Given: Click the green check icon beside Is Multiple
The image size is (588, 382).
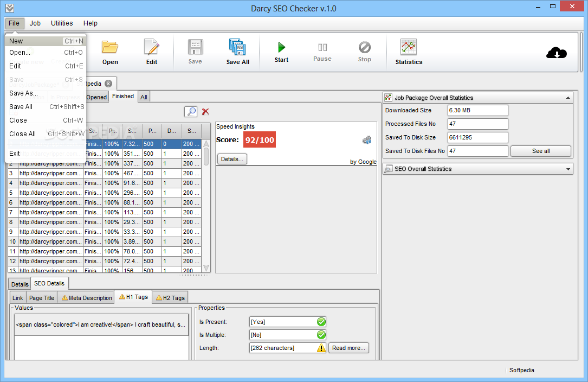Looking at the screenshot, I should pos(321,335).
